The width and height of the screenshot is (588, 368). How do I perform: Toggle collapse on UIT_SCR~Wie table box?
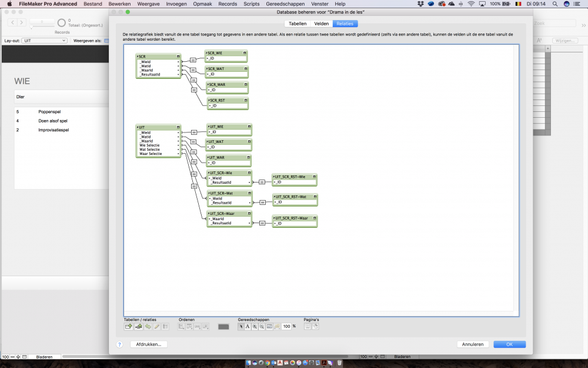click(x=249, y=173)
